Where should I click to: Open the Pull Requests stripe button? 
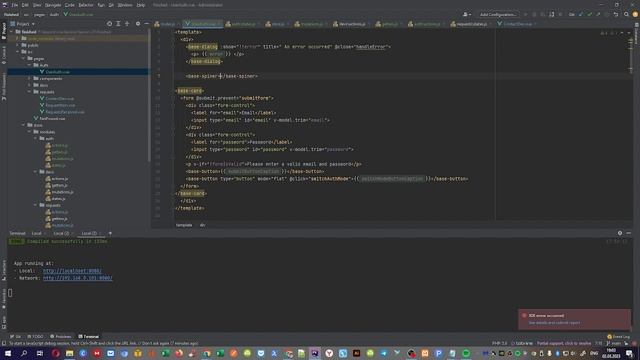4,87
